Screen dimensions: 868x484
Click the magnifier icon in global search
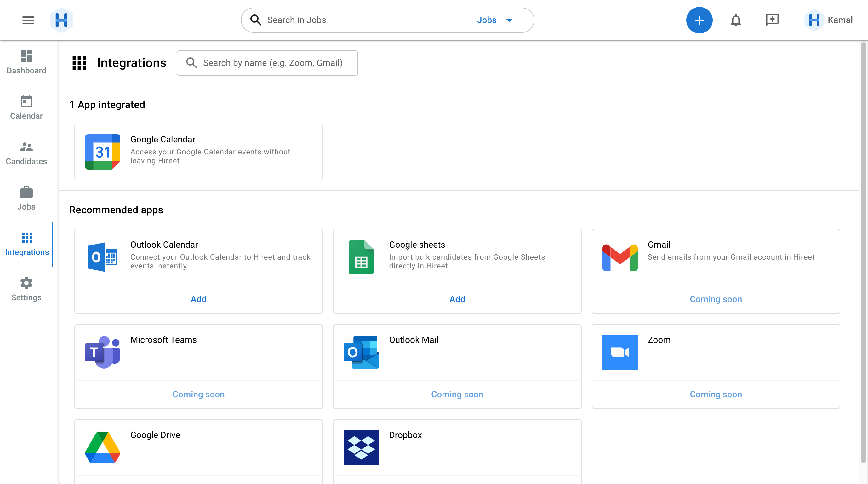click(256, 20)
